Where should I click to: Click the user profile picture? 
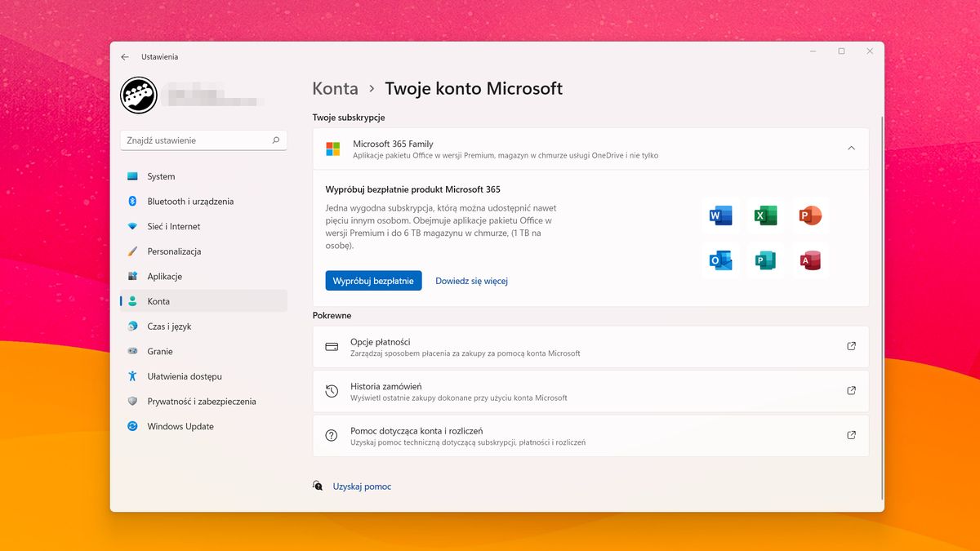pyautogui.click(x=138, y=95)
